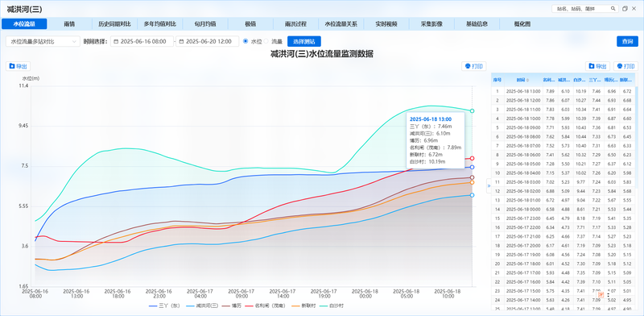Open the 水位流量多站对比 dropdown
The height and width of the screenshot is (316, 644).
(43, 42)
